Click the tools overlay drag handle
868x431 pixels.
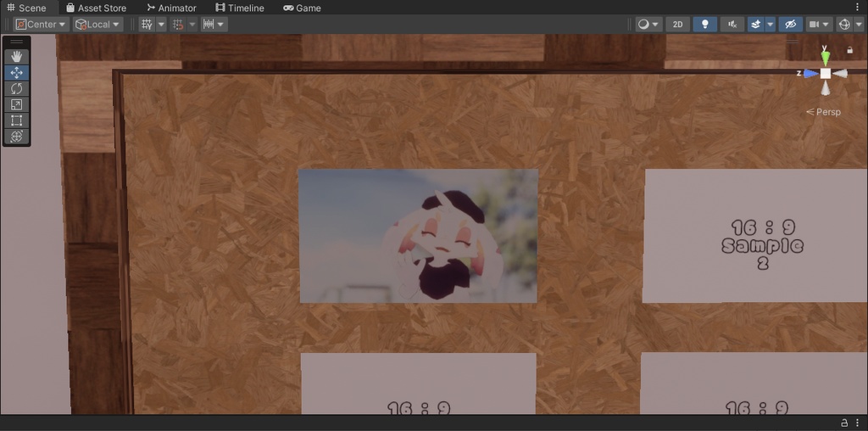17,42
